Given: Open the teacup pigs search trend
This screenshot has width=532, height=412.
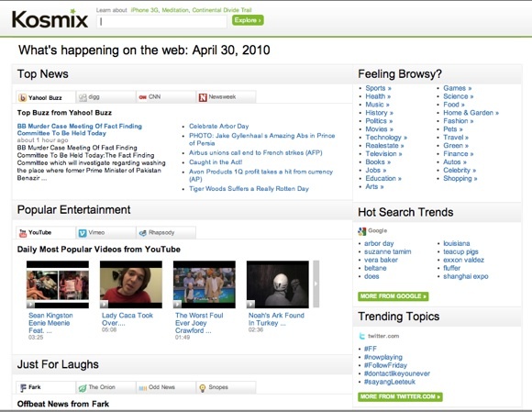Looking at the screenshot, I should [460, 251].
